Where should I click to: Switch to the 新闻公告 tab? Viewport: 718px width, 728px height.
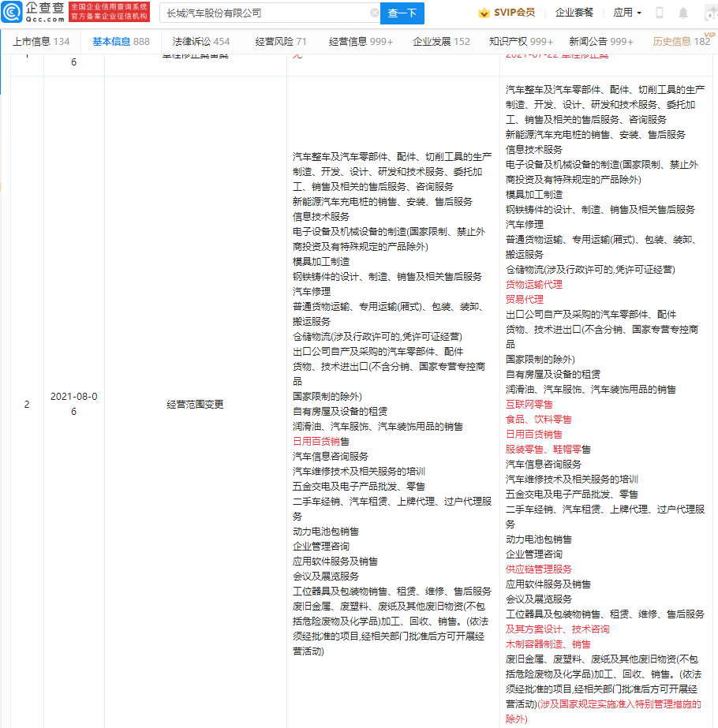tap(601, 41)
